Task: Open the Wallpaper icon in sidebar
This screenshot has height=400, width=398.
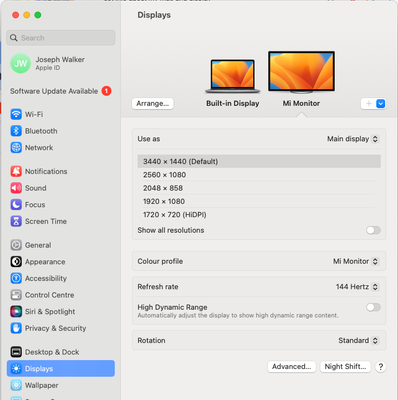Action: coord(16,385)
